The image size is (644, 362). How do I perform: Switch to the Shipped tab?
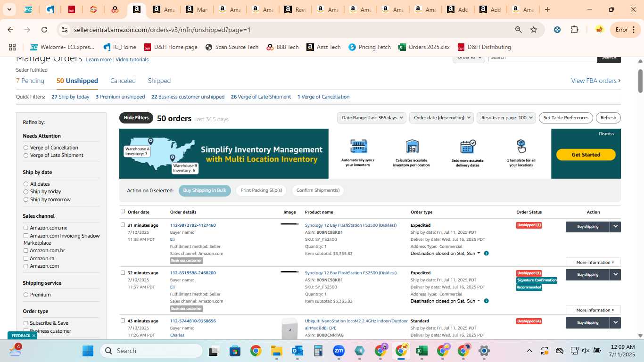159,81
